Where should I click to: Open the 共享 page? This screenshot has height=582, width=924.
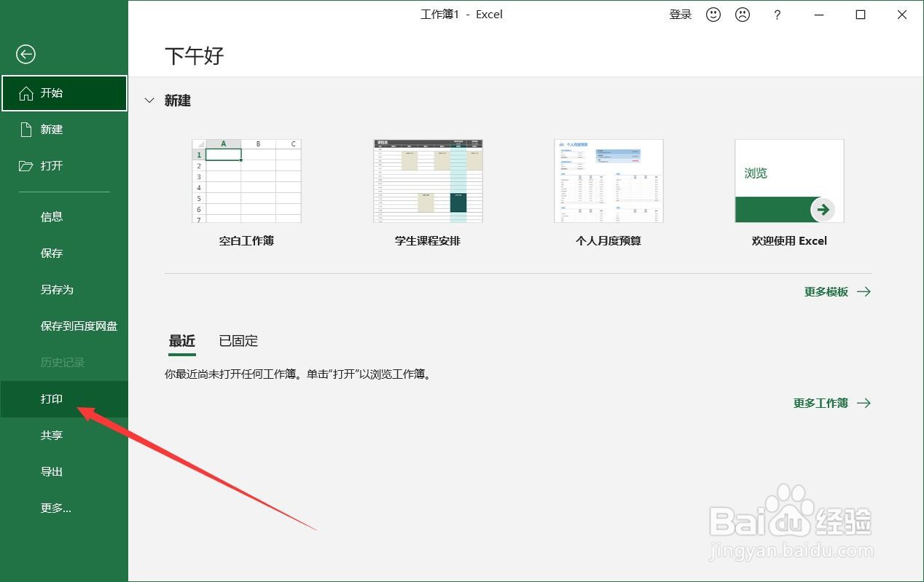tap(64, 436)
